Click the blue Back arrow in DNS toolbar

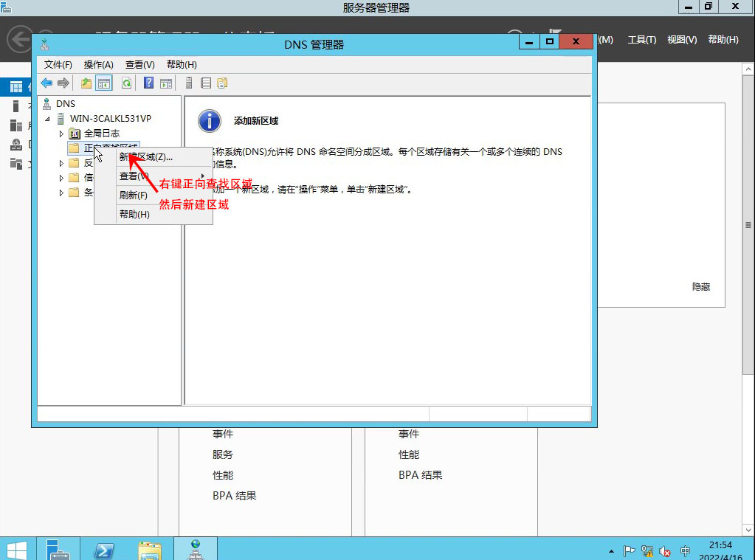[46, 83]
